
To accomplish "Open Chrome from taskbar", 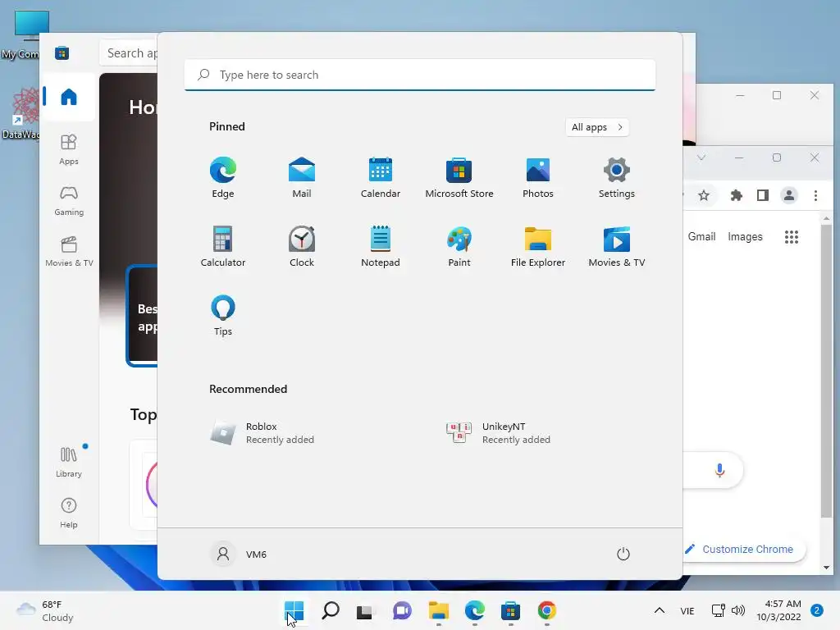I will (x=546, y=610).
